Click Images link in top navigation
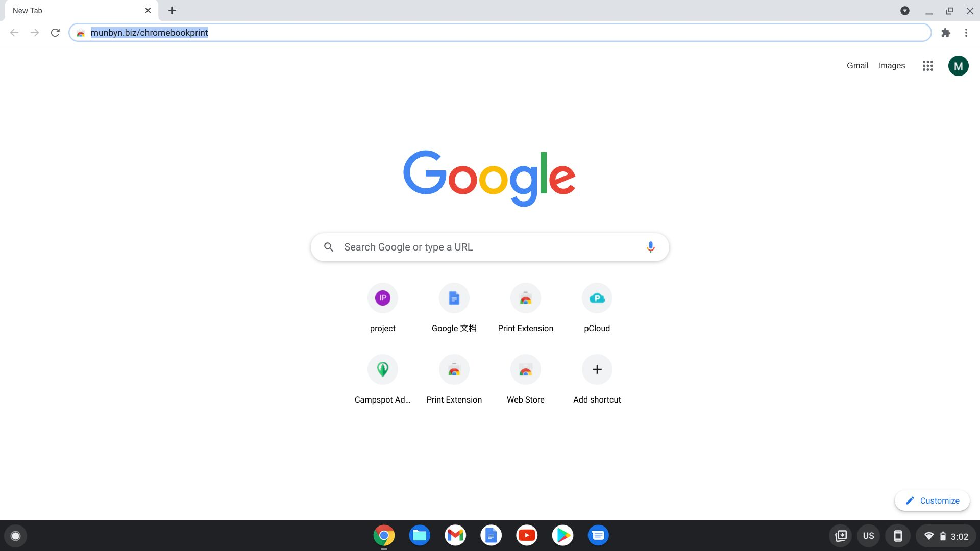The image size is (980, 551). pos(892,65)
